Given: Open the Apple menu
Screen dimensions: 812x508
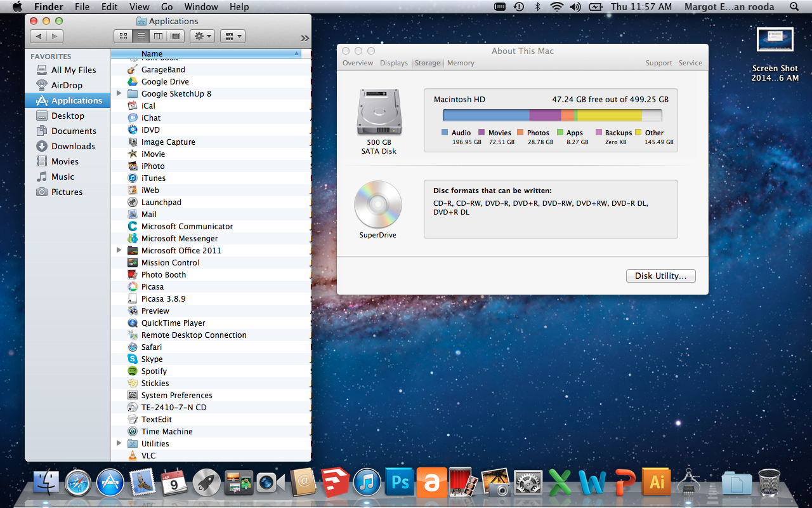Looking at the screenshot, I should (17, 7).
